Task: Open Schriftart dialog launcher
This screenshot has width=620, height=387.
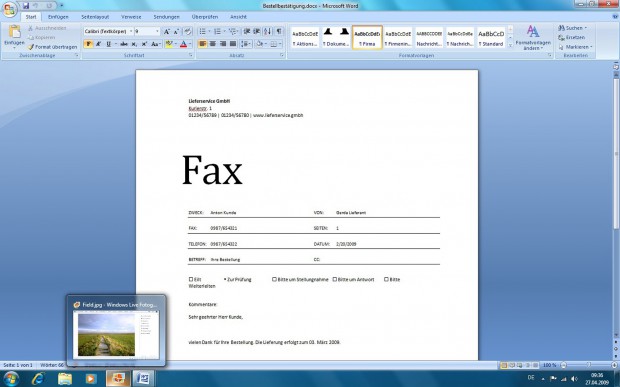Action: 191,56
